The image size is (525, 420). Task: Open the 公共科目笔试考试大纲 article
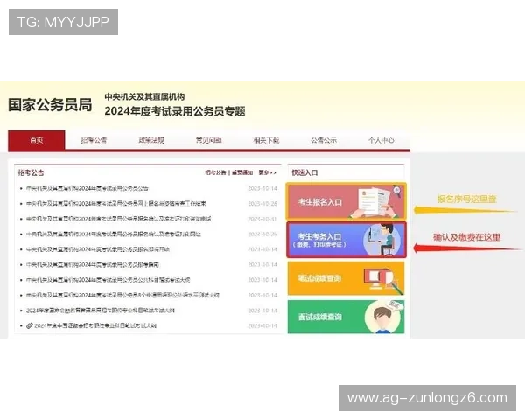108,280
